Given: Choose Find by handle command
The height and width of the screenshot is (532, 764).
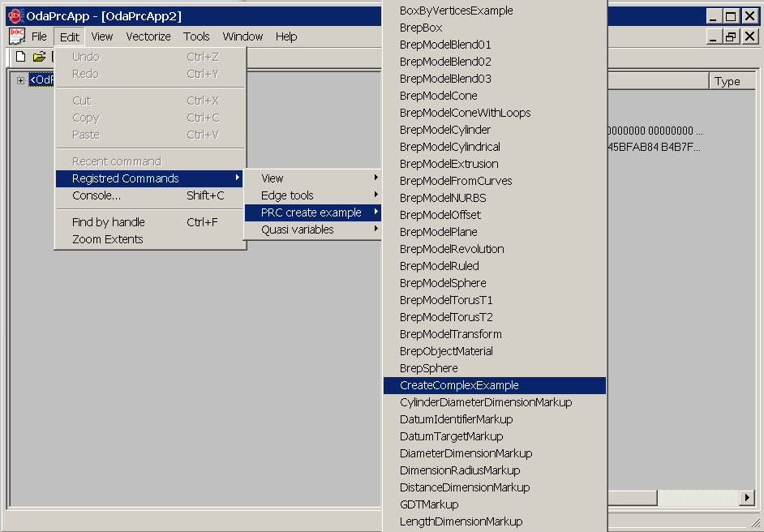Looking at the screenshot, I should 149,222.
